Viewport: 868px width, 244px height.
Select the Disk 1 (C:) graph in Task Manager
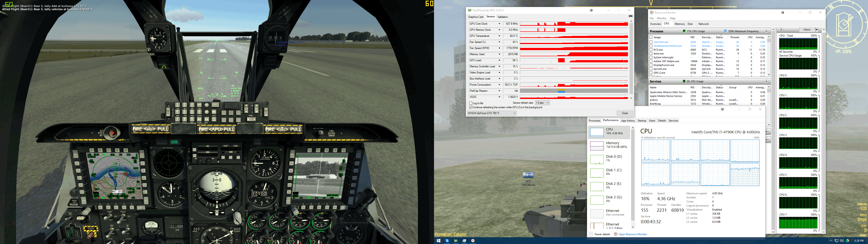(597, 173)
